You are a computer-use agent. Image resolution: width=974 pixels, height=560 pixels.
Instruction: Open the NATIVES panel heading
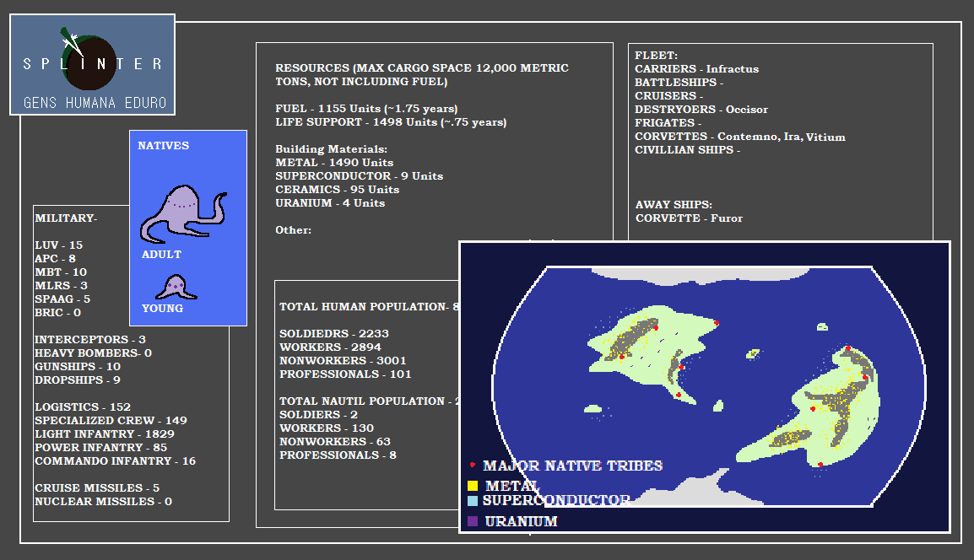click(x=163, y=146)
